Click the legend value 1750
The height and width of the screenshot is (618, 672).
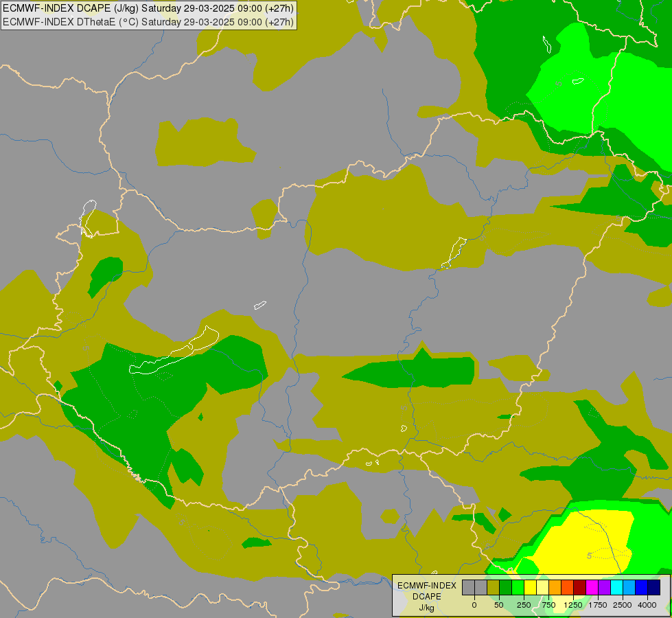click(598, 605)
